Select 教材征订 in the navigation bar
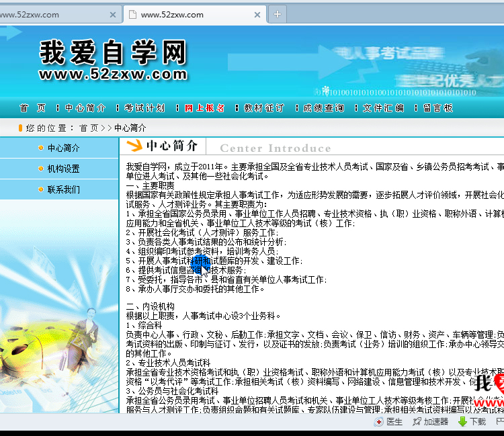Image resolution: width=504 pixels, height=436 pixels. point(264,108)
